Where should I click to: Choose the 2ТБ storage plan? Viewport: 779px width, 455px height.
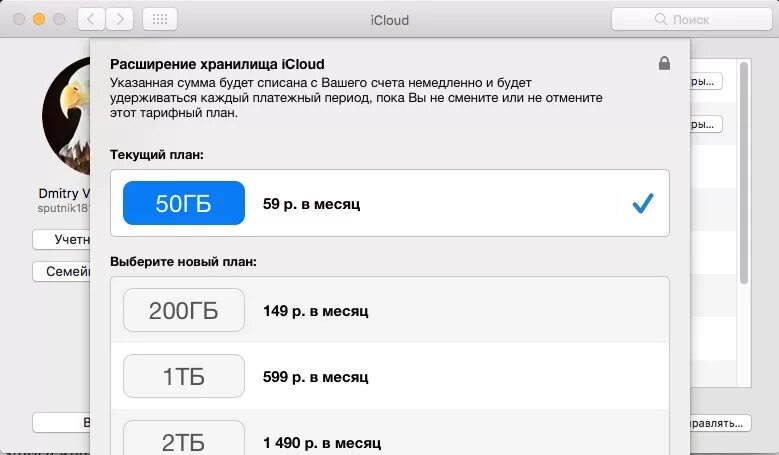[x=184, y=438]
